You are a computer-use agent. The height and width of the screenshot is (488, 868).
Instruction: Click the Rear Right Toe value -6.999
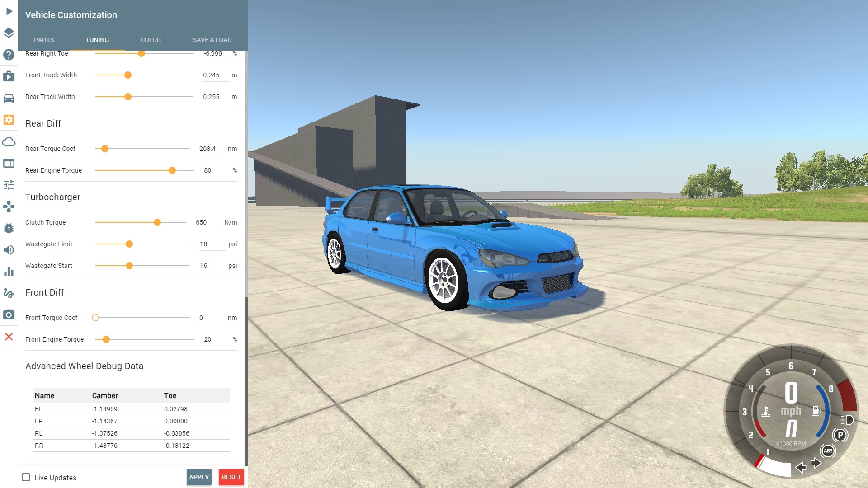(215, 54)
